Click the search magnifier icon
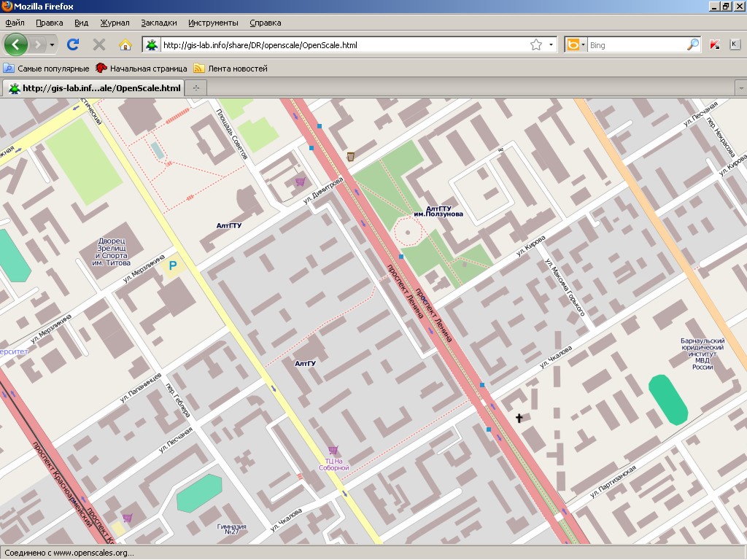This screenshot has height=560, width=747. 693,44
